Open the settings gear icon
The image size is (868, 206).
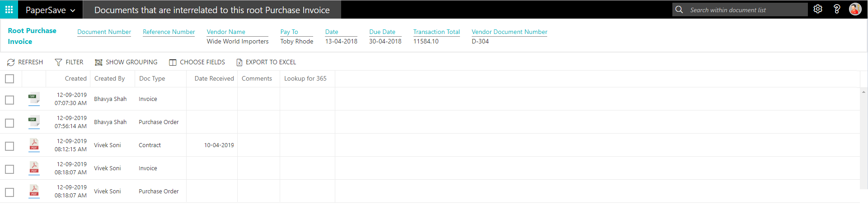[x=817, y=9]
